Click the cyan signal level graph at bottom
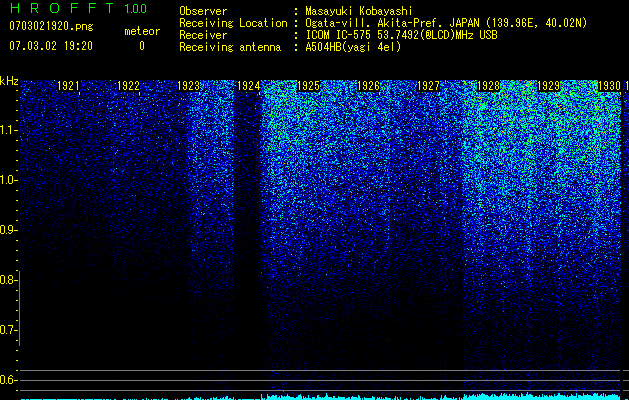 pyautogui.click(x=321, y=397)
